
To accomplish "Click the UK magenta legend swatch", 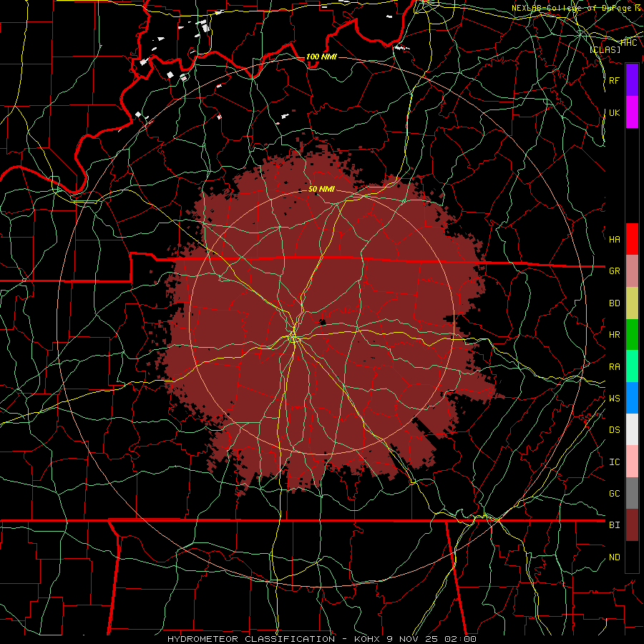I will pyautogui.click(x=632, y=112).
